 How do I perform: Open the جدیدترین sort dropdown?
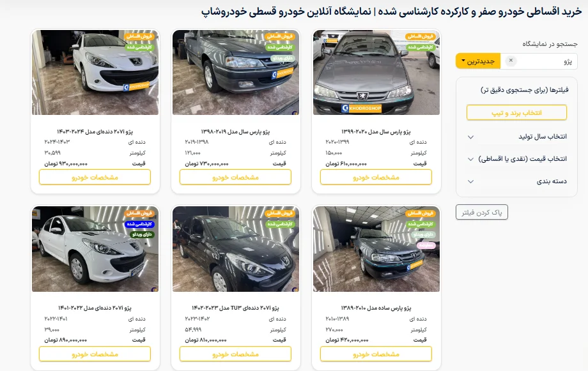coord(478,61)
